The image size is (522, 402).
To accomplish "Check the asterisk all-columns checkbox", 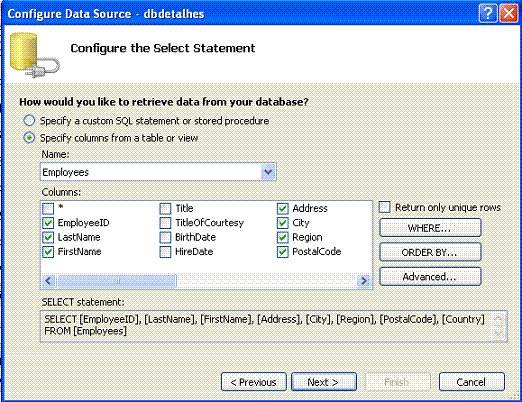I will (48, 209).
